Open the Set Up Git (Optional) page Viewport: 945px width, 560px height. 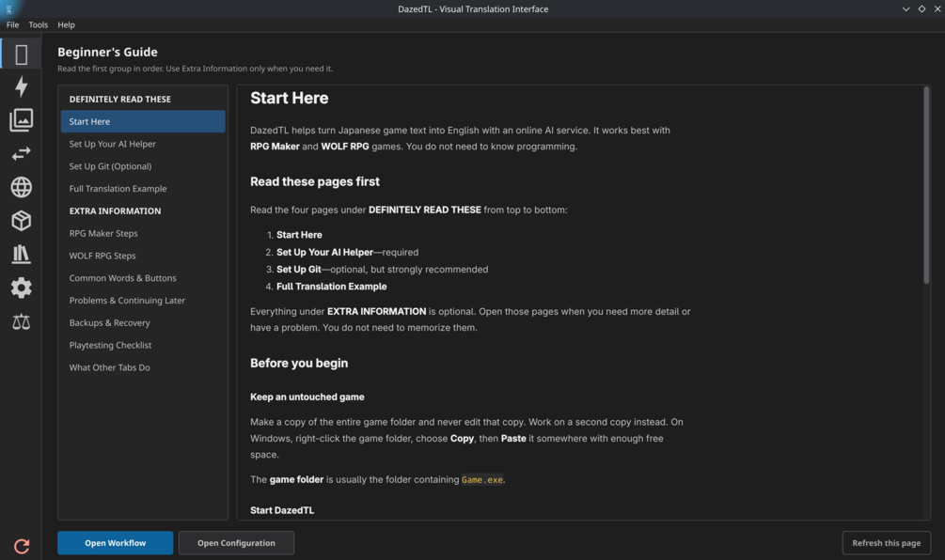coord(143,166)
